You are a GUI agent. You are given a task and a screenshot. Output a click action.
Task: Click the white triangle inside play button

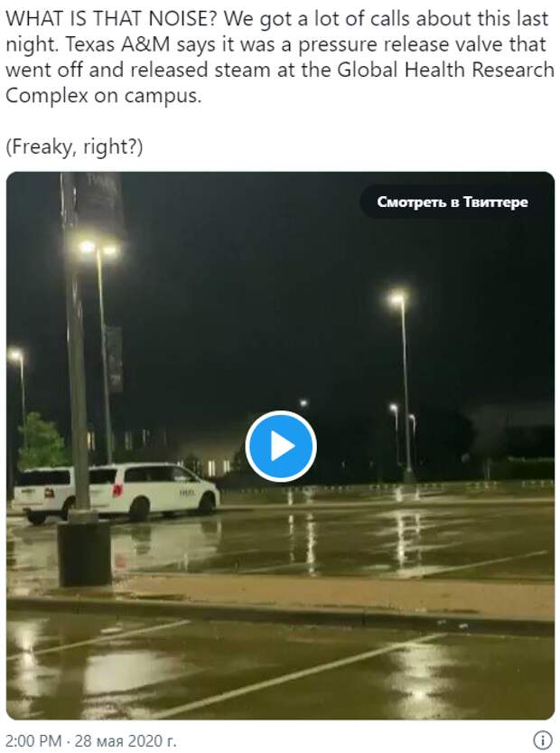(283, 447)
